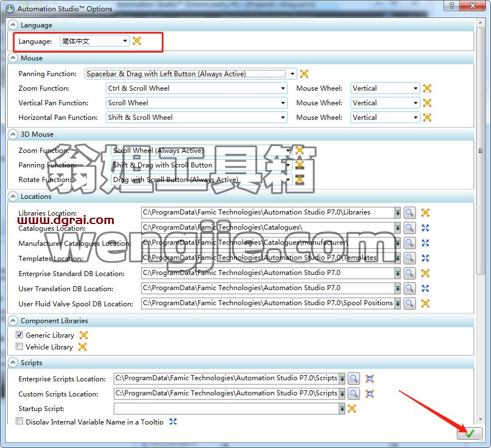Collapse the Component Libraries section

click(x=13, y=320)
